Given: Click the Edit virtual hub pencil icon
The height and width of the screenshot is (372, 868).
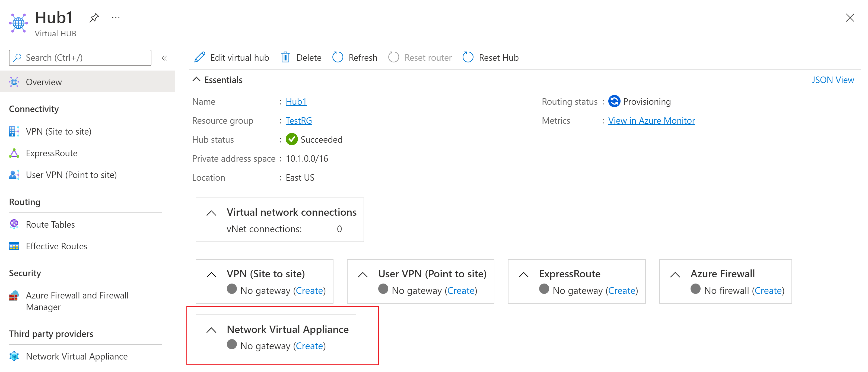Looking at the screenshot, I should (199, 57).
